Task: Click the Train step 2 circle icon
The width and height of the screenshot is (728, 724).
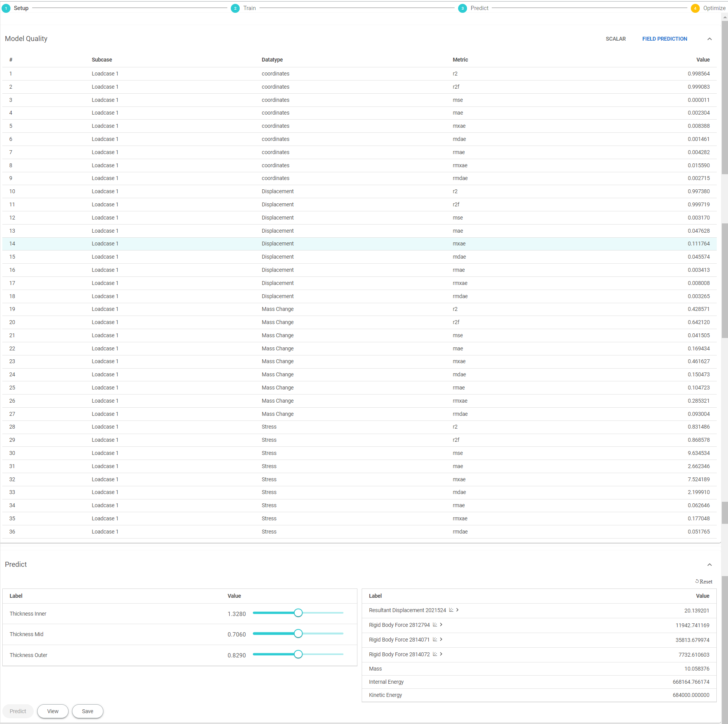Action: click(235, 8)
